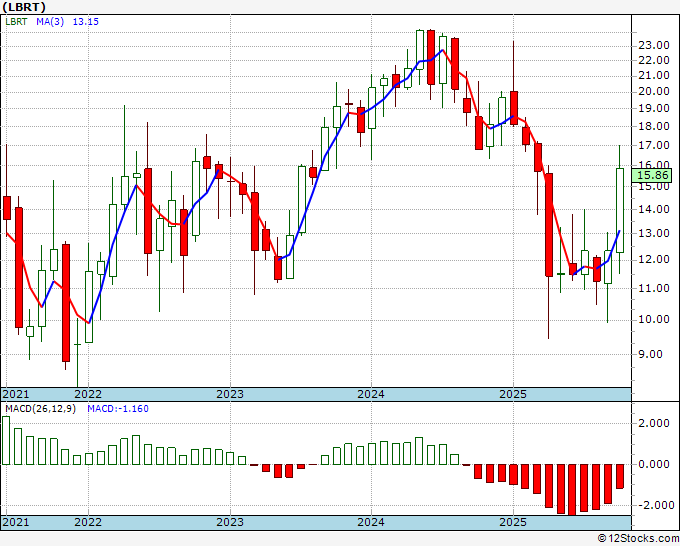Click the 20.00 price axis label
The image size is (680, 546).
654,92
